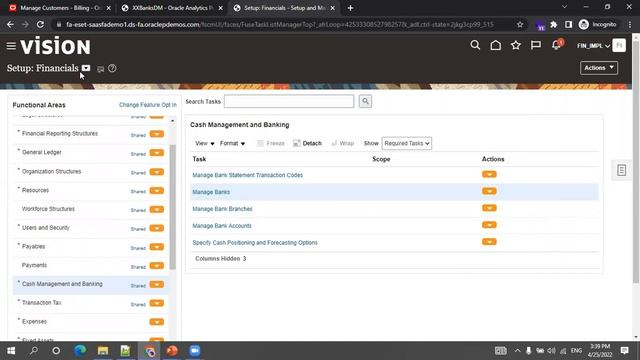Open Favorites star icon in header

click(x=516, y=45)
